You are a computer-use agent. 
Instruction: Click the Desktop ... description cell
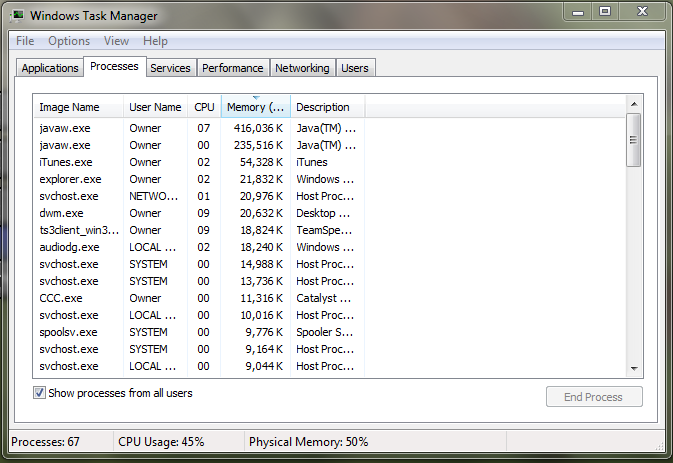323,213
